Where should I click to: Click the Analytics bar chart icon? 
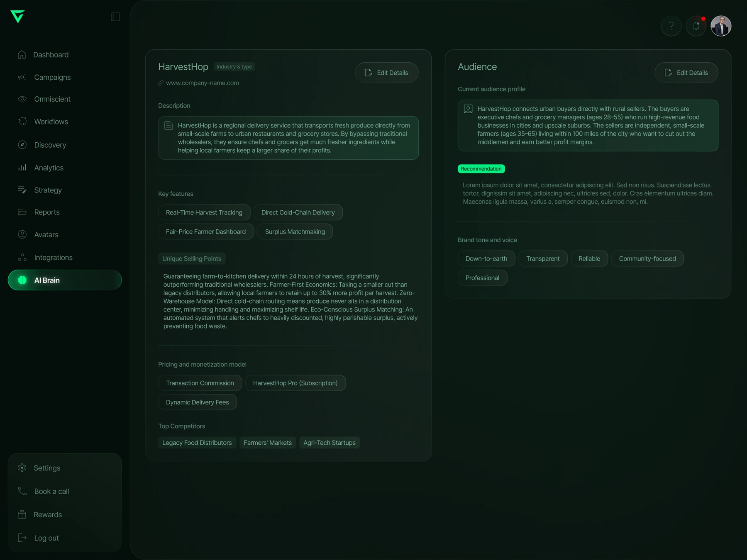(22, 168)
